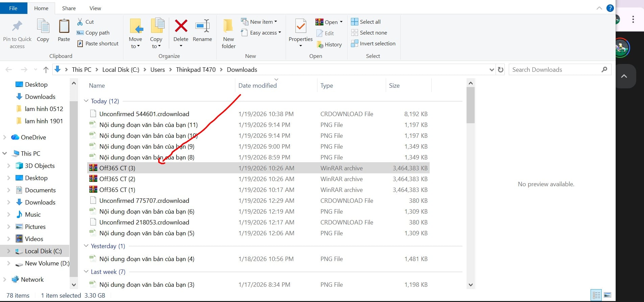Refresh the Downloads folder view
This screenshot has height=302, width=644.
tap(501, 70)
